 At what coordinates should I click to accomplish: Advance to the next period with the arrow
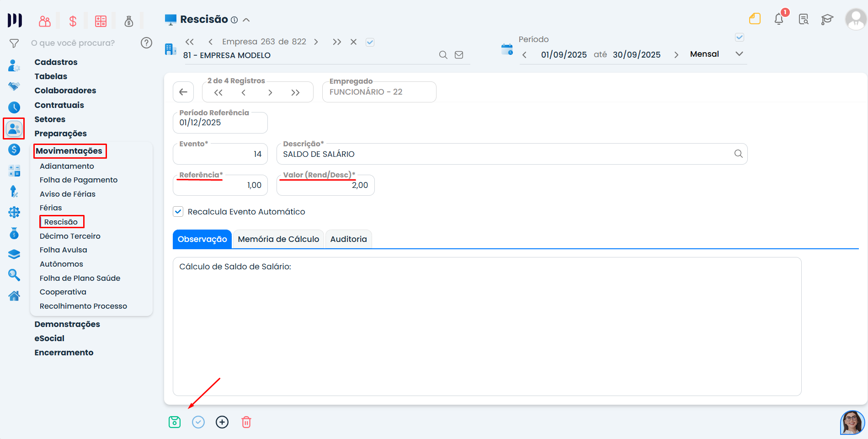pos(676,54)
